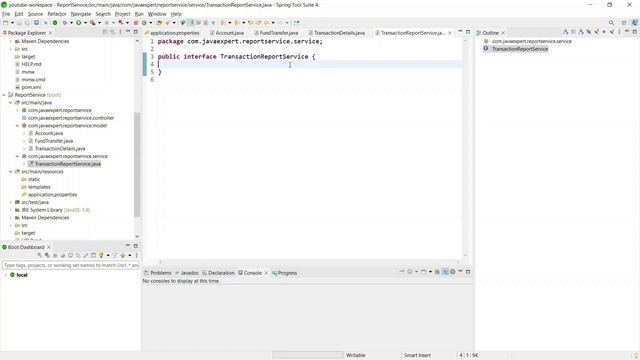Viewport: 640px width, 360px height.
Task: Click the Boot Dashboard filter icon
Action: pos(115,255)
